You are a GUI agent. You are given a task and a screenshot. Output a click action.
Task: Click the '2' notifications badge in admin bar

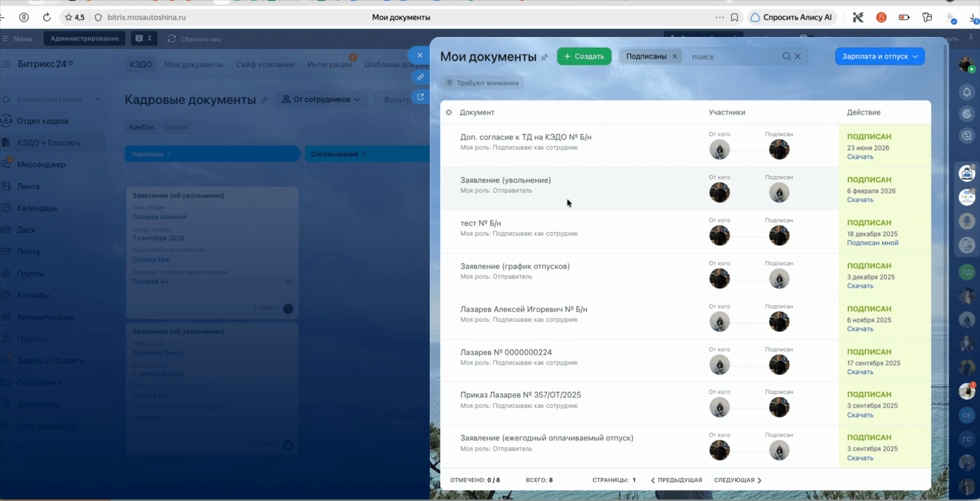pyautogui.click(x=144, y=38)
